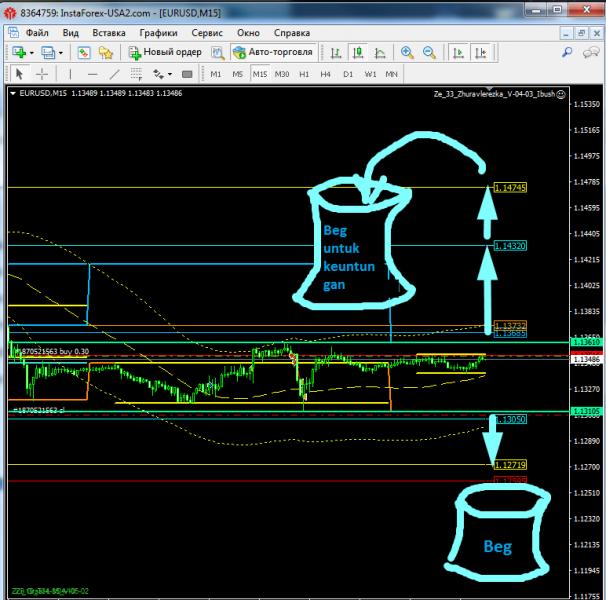606x600 pixels.
Task: Open the Вид menu
Action: pyautogui.click(x=71, y=33)
